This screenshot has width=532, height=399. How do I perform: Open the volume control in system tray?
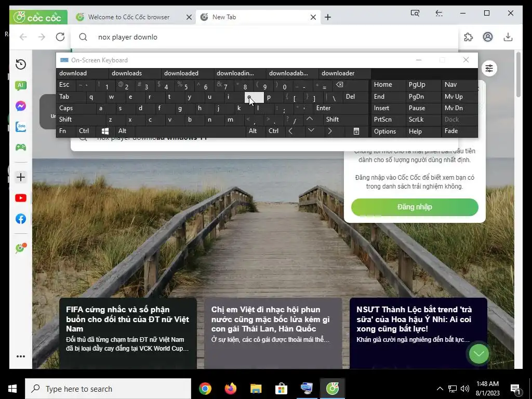(x=465, y=389)
